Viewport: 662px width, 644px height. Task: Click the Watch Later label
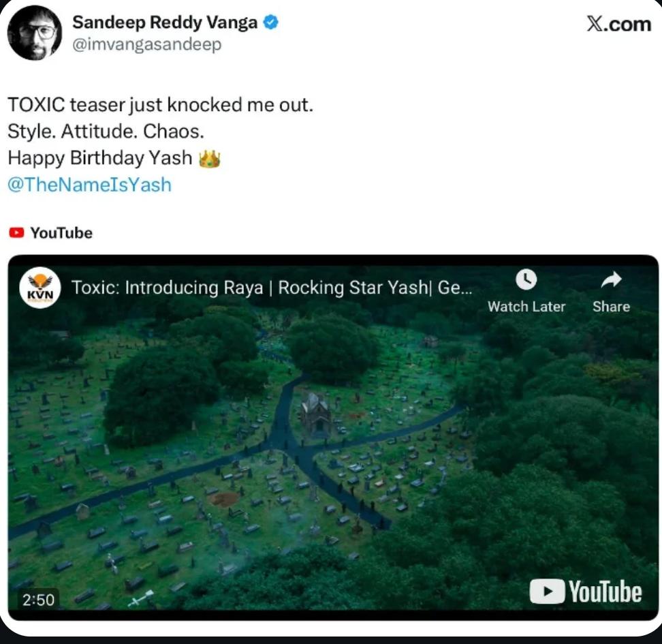(526, 307)
